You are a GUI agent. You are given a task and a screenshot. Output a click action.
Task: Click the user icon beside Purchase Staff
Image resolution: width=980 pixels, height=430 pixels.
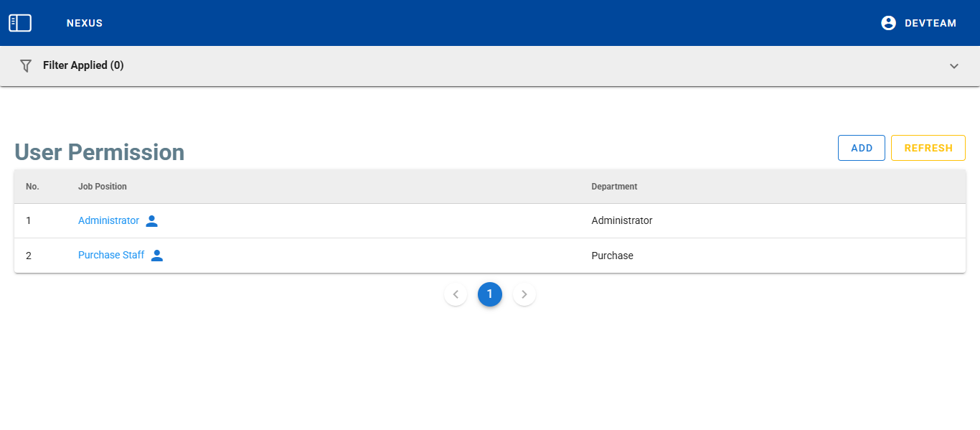(x=157, y=256)
